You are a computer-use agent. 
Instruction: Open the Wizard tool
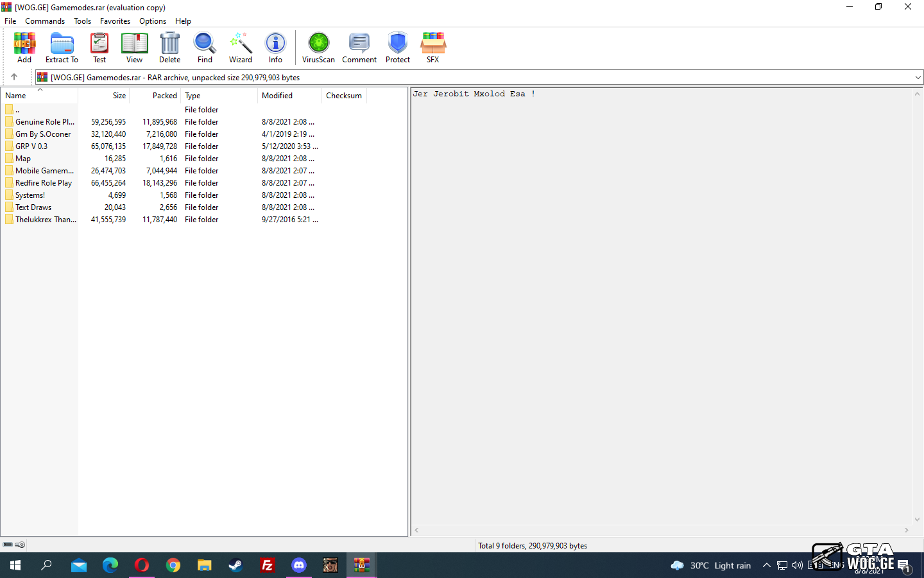click(x=241, y=48)
